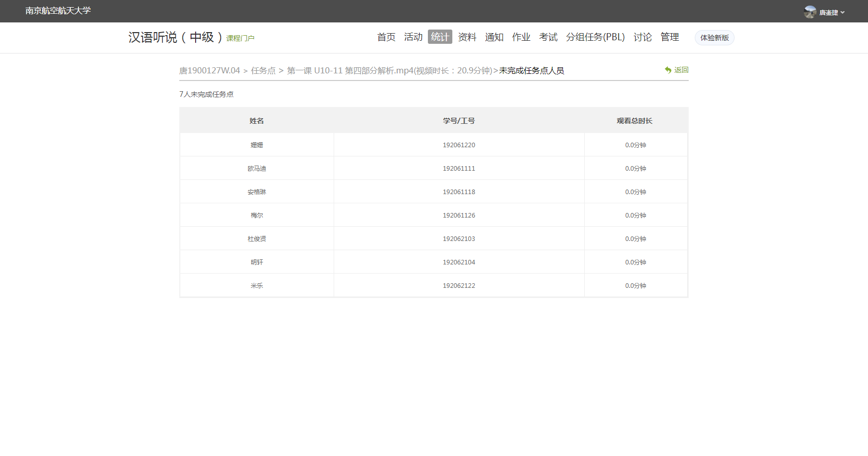
Task: Switch to the 活动 tab
Action: coord(413,37)
